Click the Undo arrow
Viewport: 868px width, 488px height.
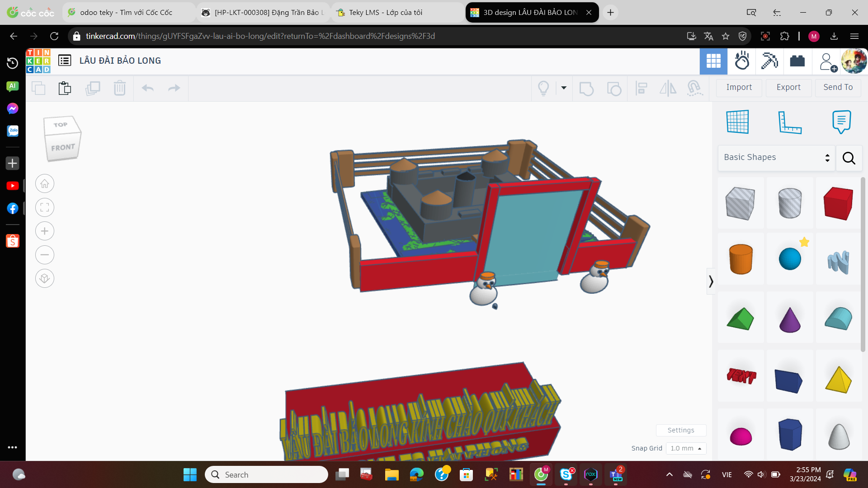147,88
